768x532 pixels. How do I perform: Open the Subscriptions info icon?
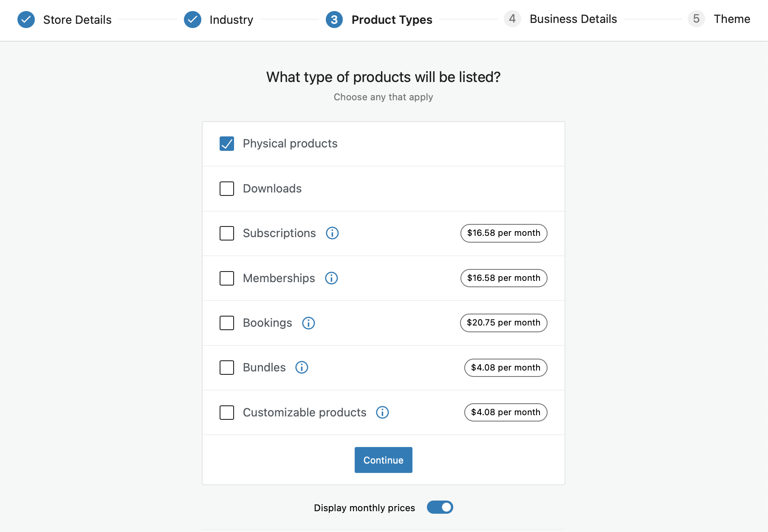pos(332,233)
